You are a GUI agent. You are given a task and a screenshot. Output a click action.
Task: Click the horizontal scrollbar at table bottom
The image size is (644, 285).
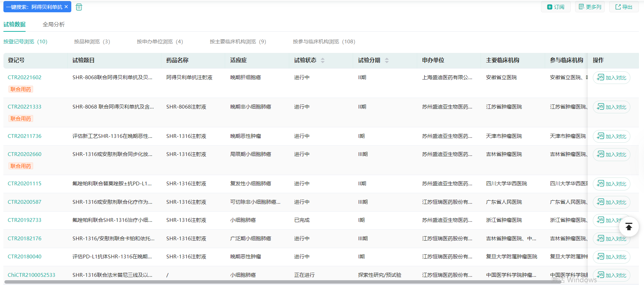tap(273, 282)
